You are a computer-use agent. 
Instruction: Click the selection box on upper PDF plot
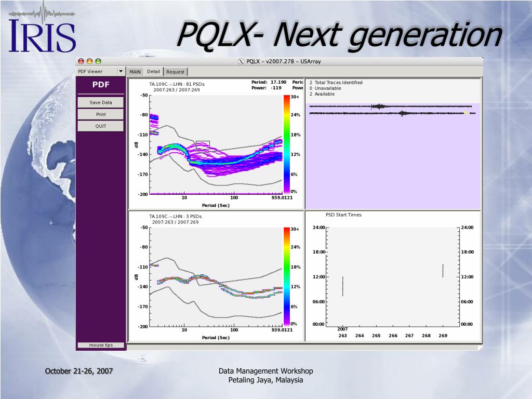(x=203, y=145)
